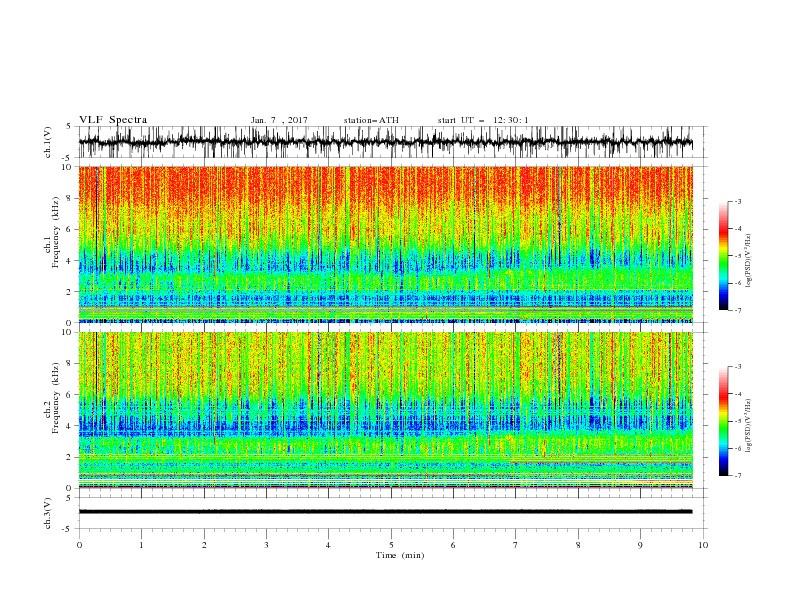Click the "9" tick label on the time axis
792x612 pixels.
click(x=640, y=545)
